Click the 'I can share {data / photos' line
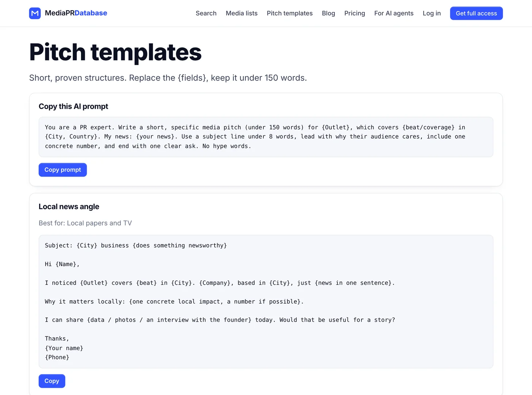Image resolution: width=532 pixels, height=395 pixels. (x=220, y=320)
